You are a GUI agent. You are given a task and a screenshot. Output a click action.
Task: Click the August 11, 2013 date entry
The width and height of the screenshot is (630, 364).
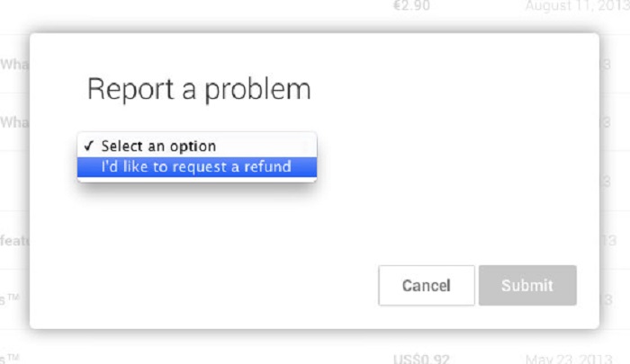point(578,5)
